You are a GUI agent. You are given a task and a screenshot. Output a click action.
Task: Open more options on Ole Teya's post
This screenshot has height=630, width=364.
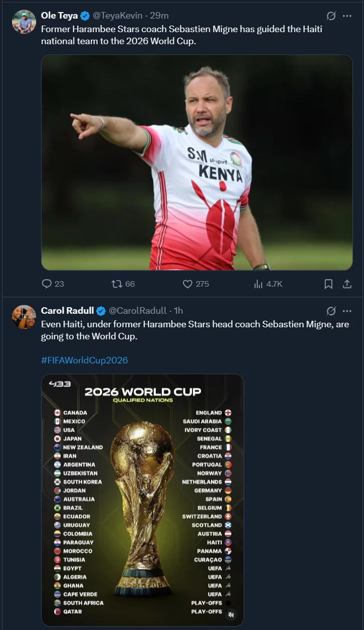[347, 16]
